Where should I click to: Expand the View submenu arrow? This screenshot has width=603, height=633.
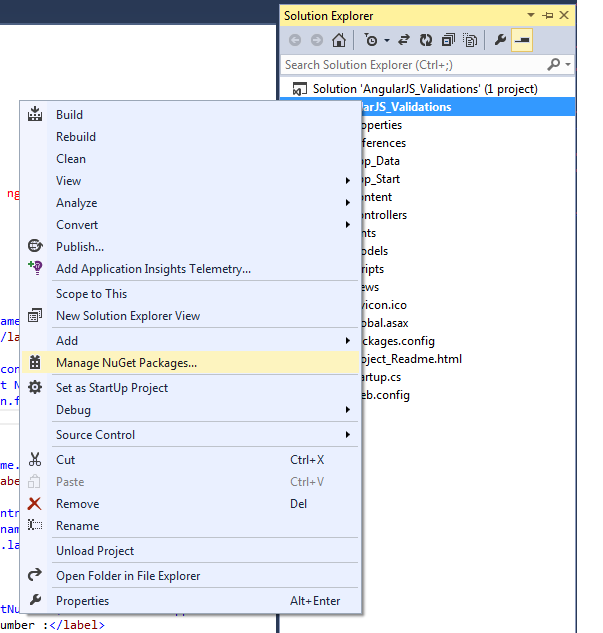pos(348,181)
